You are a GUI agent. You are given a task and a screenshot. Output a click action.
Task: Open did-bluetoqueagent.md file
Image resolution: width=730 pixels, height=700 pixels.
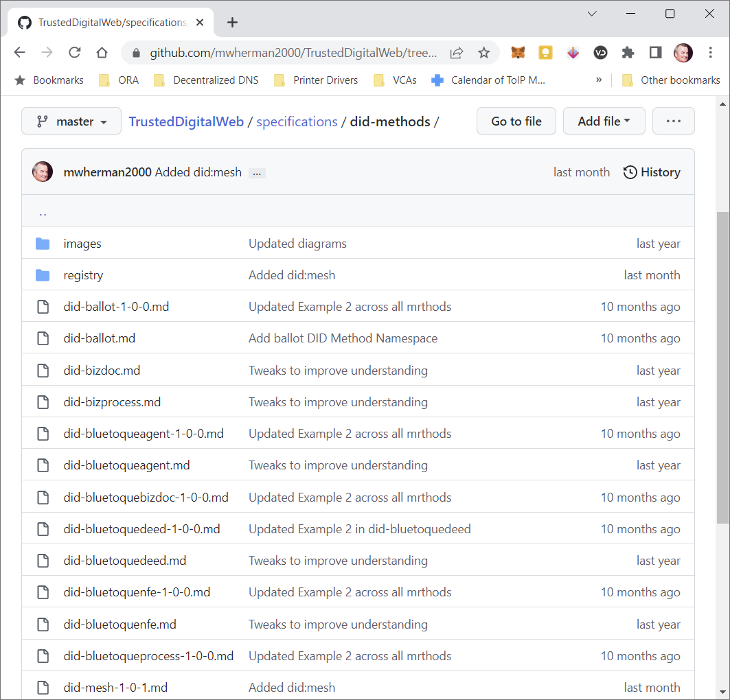tap(126, 465)
